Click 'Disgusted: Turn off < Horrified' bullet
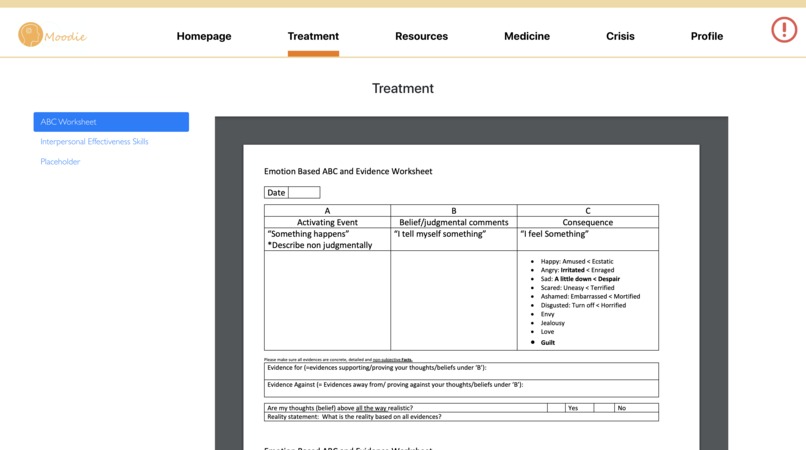Image resolution: width=806 pixels, height=450 pixels. click(583, 305)
